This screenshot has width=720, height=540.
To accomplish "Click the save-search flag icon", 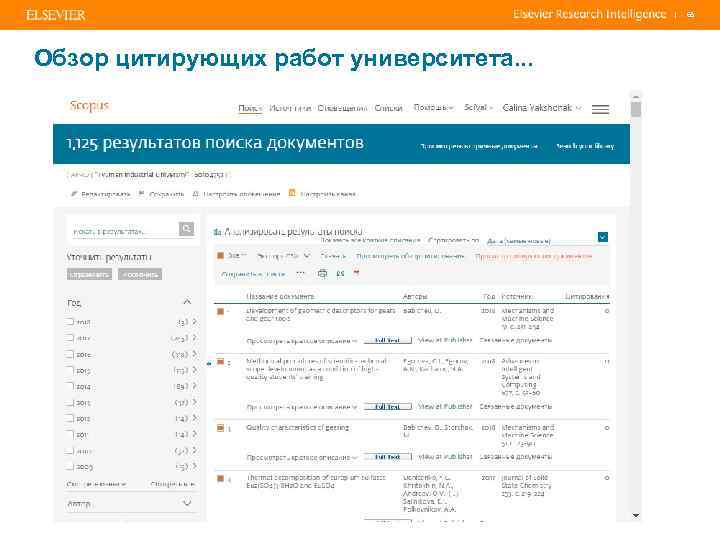I will click(141, 194).
